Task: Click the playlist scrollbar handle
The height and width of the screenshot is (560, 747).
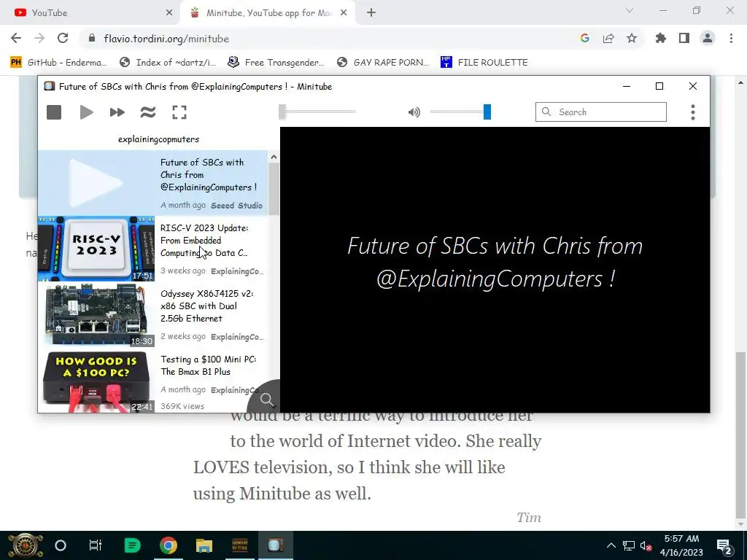Action: [274, 189]
